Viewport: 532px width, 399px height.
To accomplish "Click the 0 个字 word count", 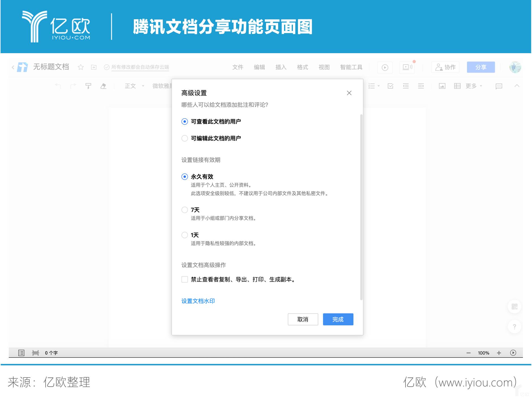I will coord(51,353).
